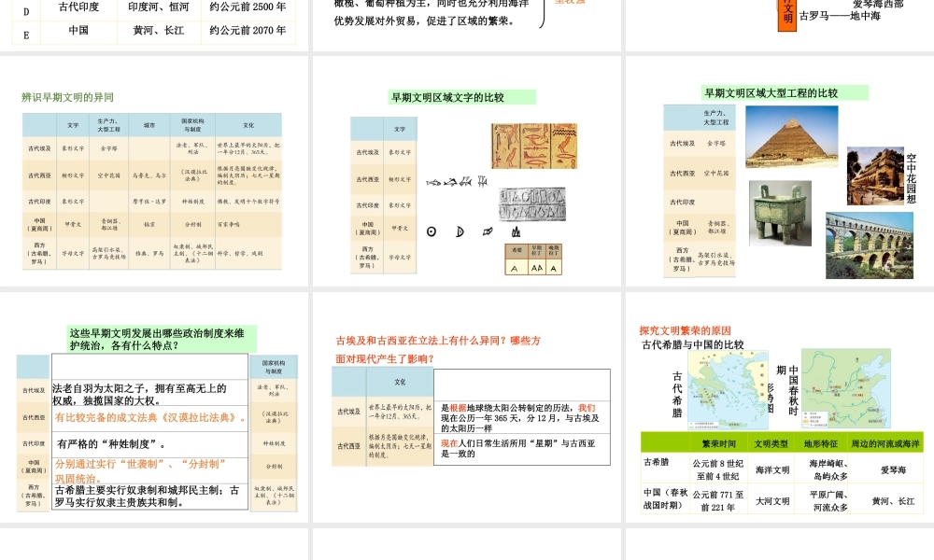
Task: Click the ancient Greece map
Action: pyautogui.click(x=728, y=389)
